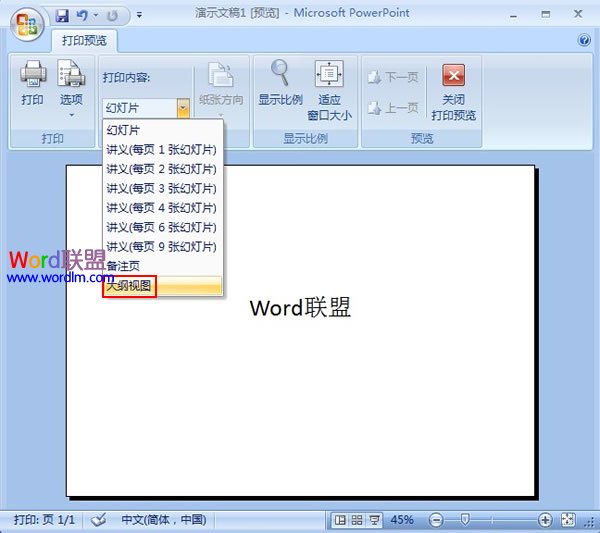Image resolution: width=600 pixels, height=533 pixels.
Task: Select 讲义(每页 1 张幻灯片) option
Action: pyautogui.click(x=163, y=150)
